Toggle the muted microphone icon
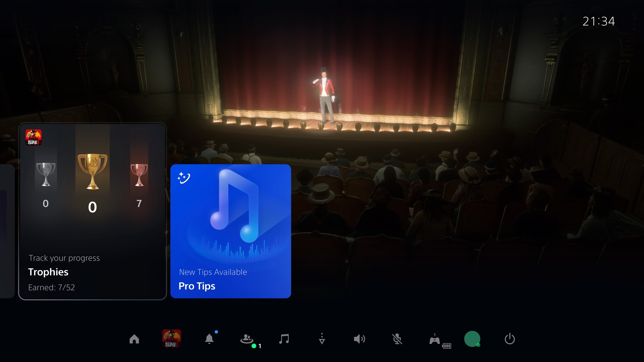Image resolution: width=644 pixels, height=362 pixels. [397, 339]
